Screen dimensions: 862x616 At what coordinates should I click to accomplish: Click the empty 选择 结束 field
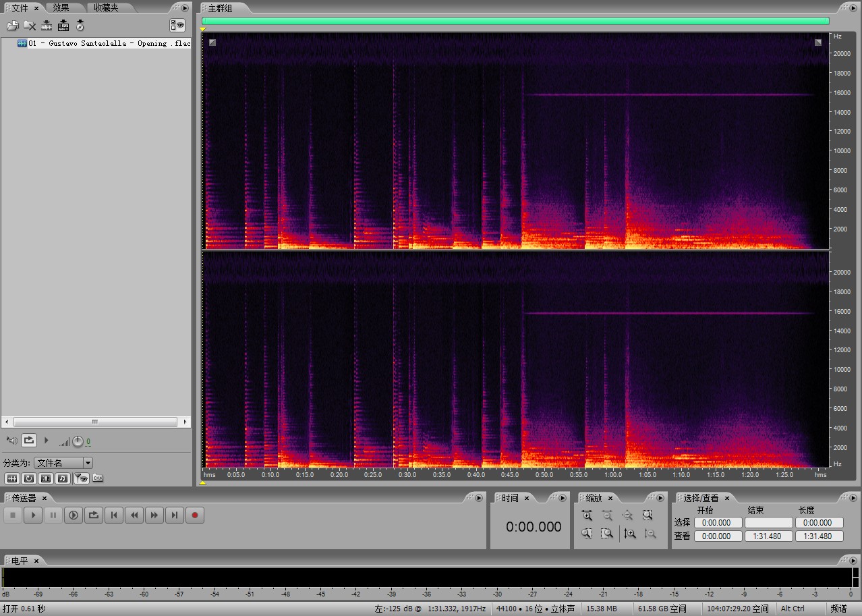tap(769, 522)
